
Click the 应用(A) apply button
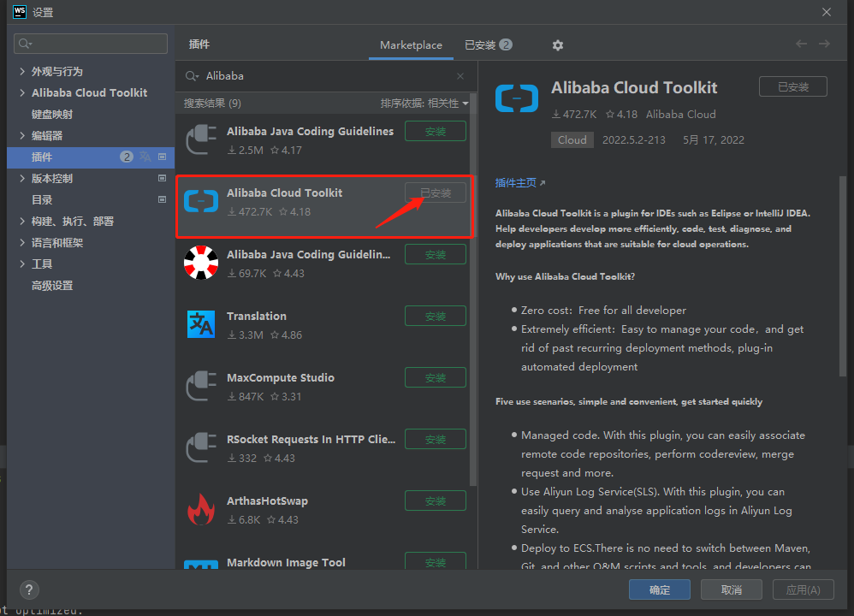pos(804,589)
